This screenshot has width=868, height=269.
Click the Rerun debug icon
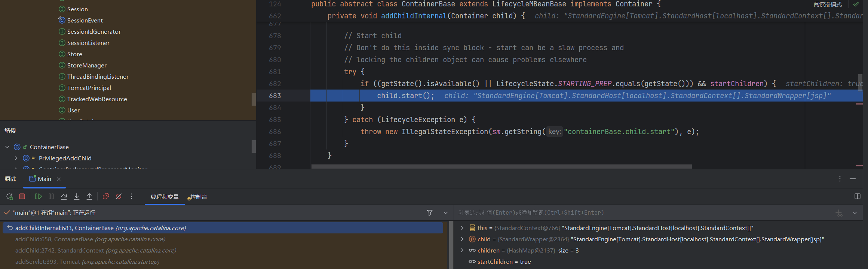(x=10, y=197)
